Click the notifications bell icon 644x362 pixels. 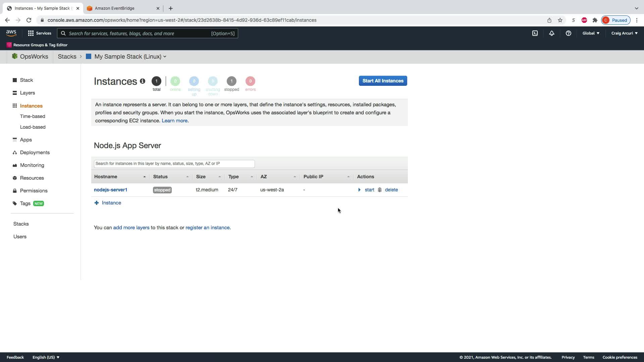[x=551, y=33]
